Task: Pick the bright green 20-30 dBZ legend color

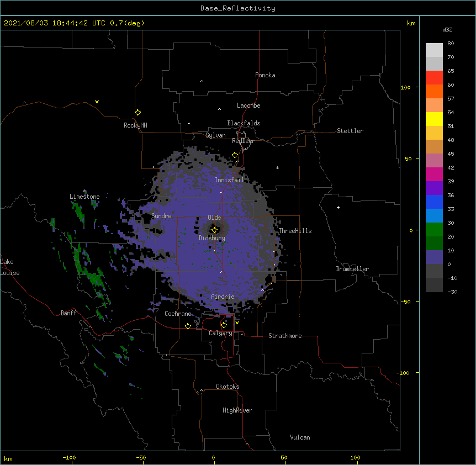Action: coord(434,230)
